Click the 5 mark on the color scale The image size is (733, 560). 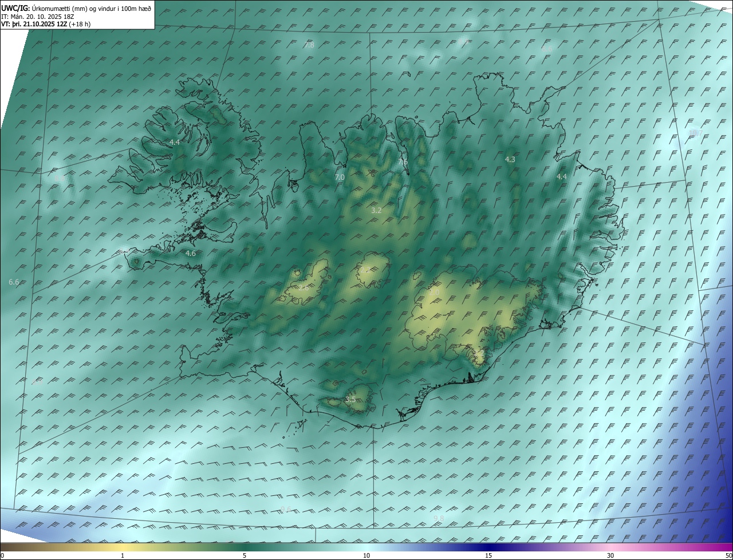pyautogui.click(x=245, y=556)
